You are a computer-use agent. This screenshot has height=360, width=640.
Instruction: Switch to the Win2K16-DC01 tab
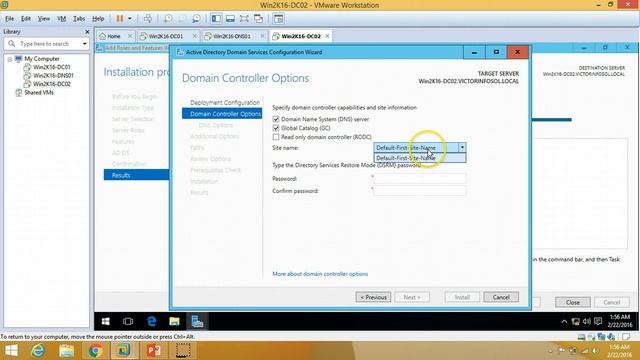click(x=166, y=36)
